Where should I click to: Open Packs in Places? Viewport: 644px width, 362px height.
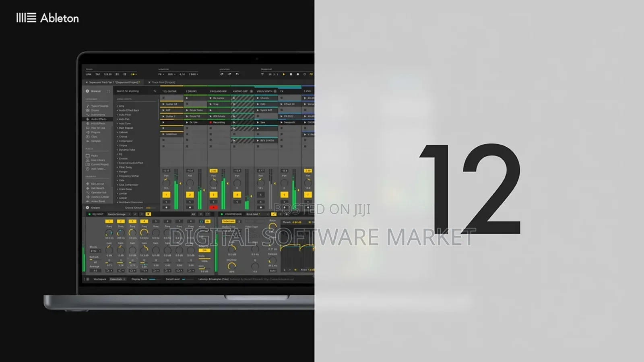92,156
